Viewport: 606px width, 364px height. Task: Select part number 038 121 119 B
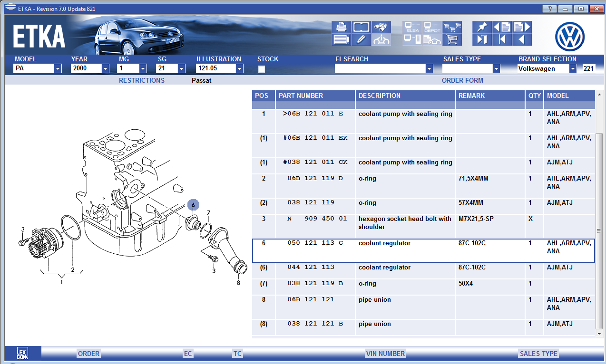pyautogui.click(x=315, y=284)
